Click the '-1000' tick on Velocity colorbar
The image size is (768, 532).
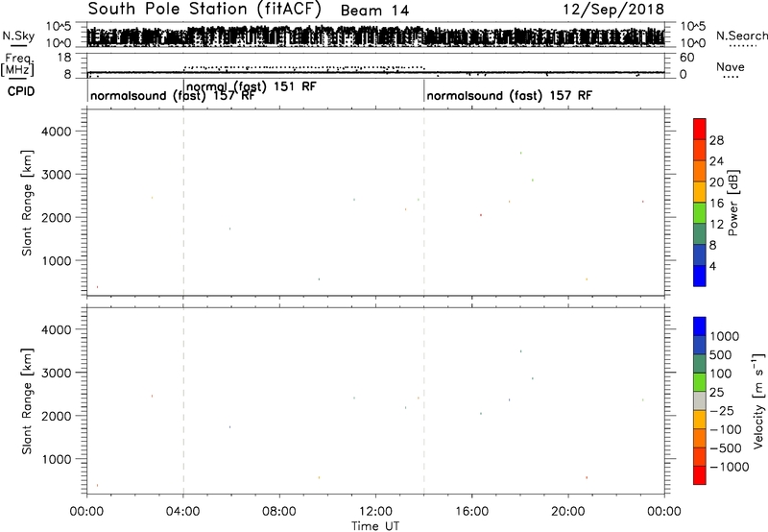click(x=730, y=467)
